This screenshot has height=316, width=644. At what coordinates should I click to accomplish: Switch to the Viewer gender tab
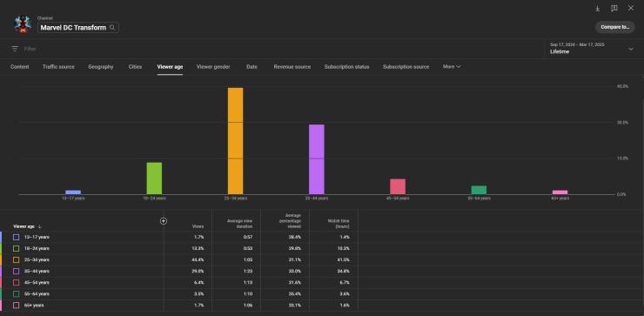pyautogui.click(x=213, y=66)
